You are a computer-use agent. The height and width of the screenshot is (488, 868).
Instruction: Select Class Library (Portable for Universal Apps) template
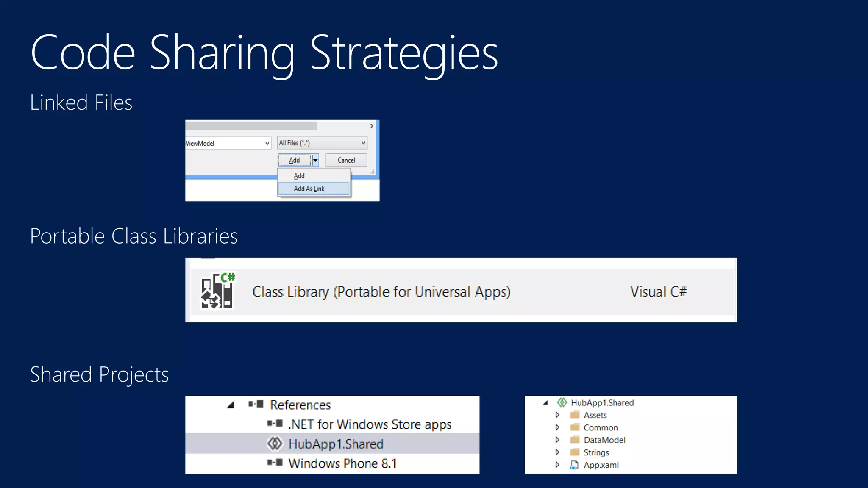tap(381, 292)
